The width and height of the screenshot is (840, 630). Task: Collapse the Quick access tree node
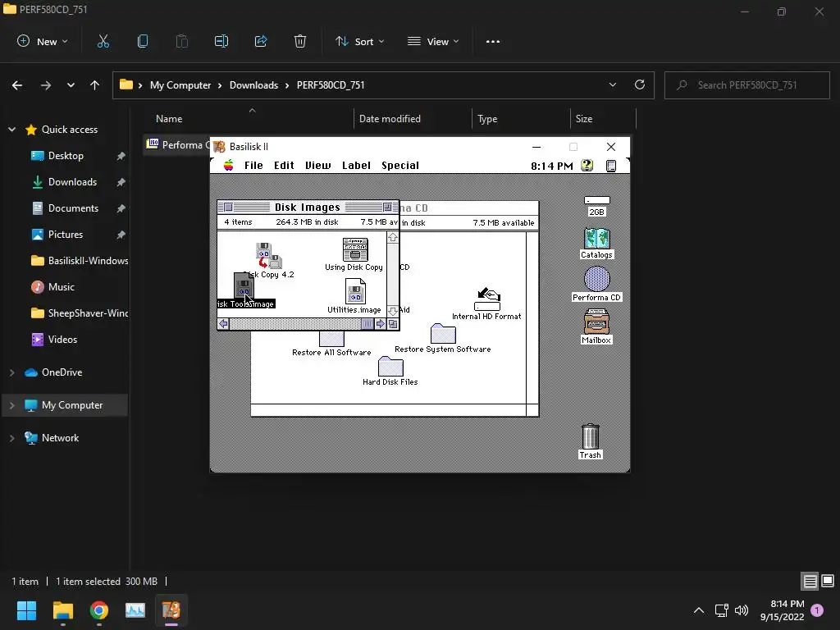click(x=11, y=129)
